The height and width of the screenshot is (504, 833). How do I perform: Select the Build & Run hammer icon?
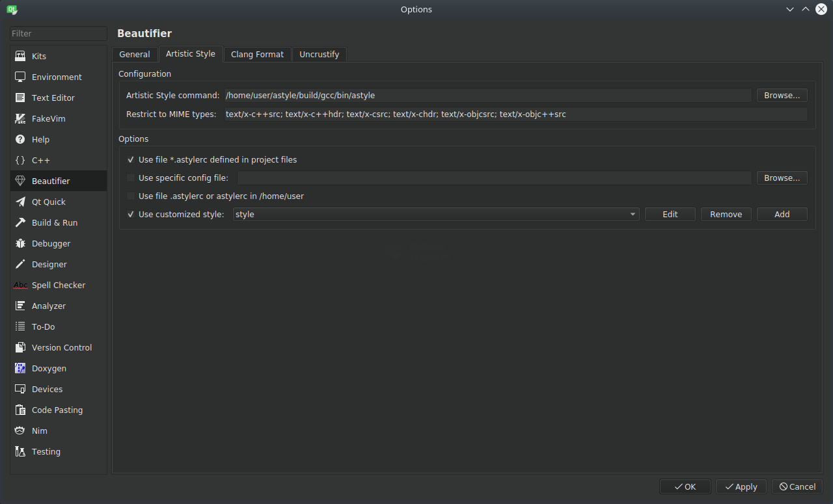coord(20,223)
